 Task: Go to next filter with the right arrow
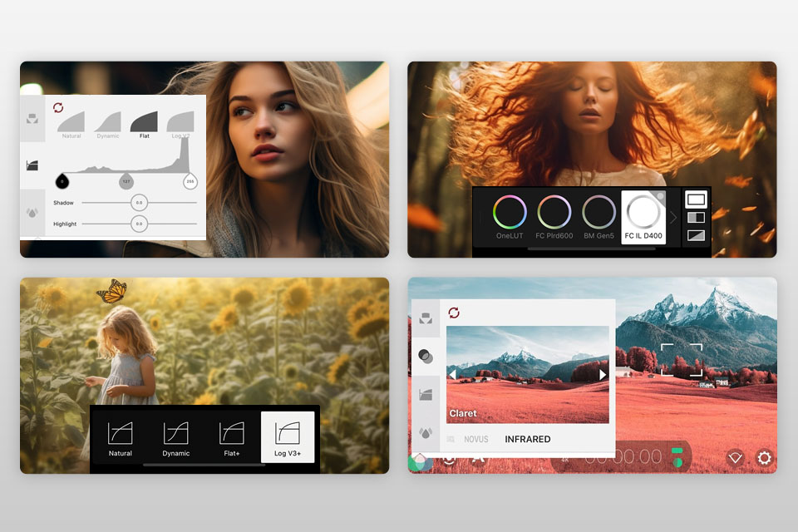[x=603, y=375]
